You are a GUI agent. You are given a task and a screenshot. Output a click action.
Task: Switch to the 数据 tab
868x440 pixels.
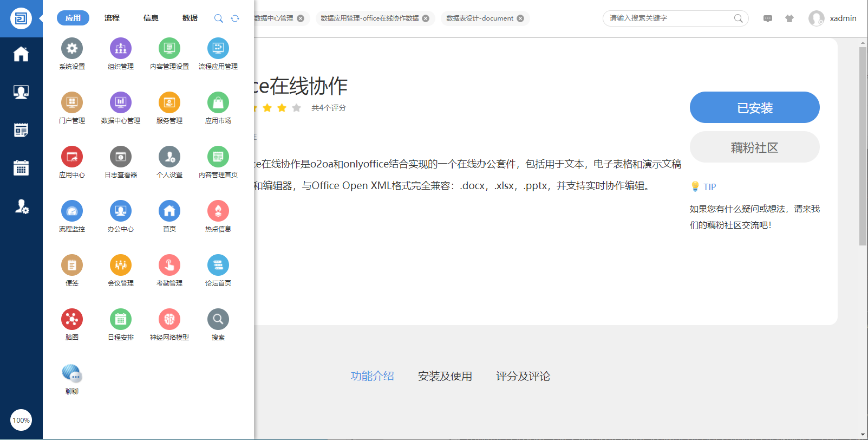190,18
